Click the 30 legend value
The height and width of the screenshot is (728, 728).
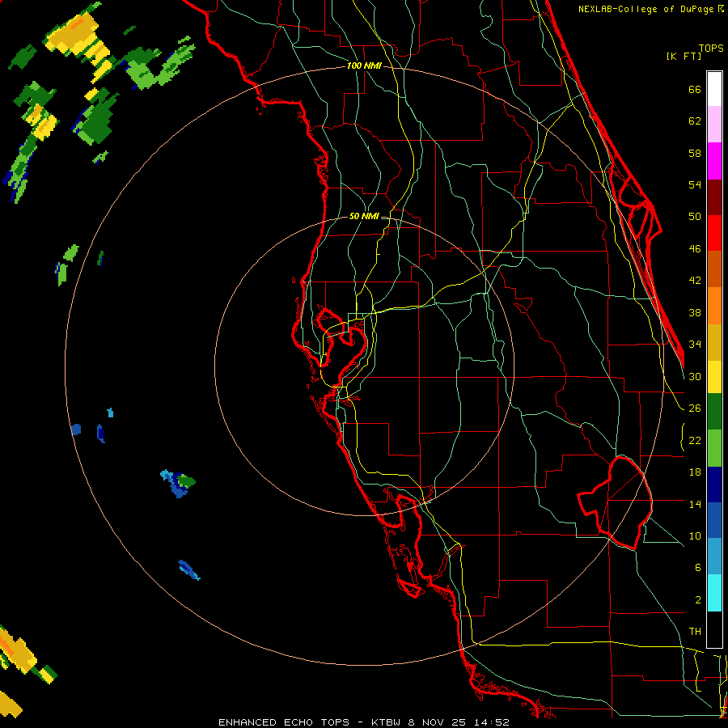click(x=695, y=376)
